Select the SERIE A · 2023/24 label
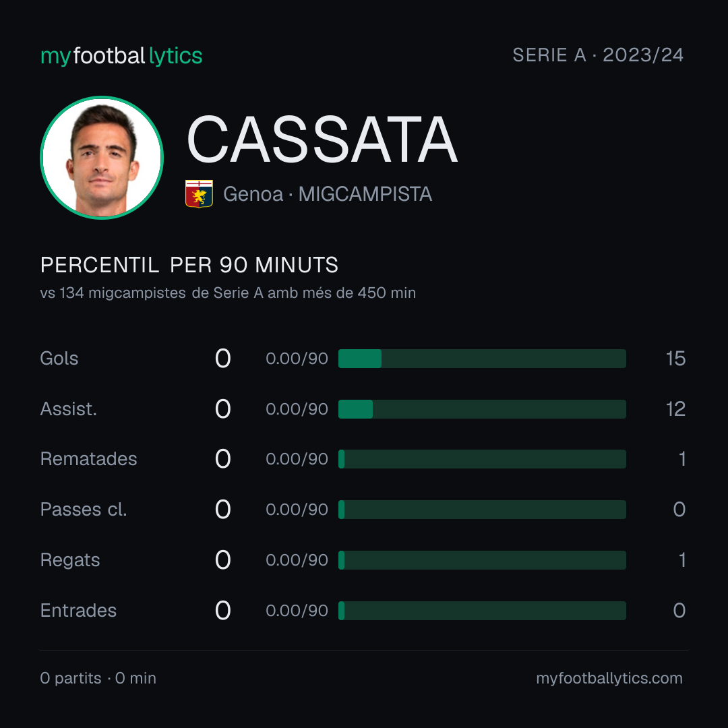 coord(597,55)
